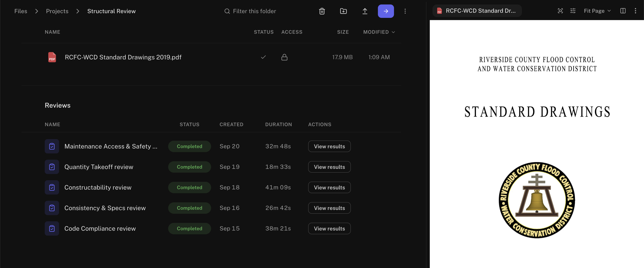Click the Sep 20 created date
The image size is (644, 268).
229,146
